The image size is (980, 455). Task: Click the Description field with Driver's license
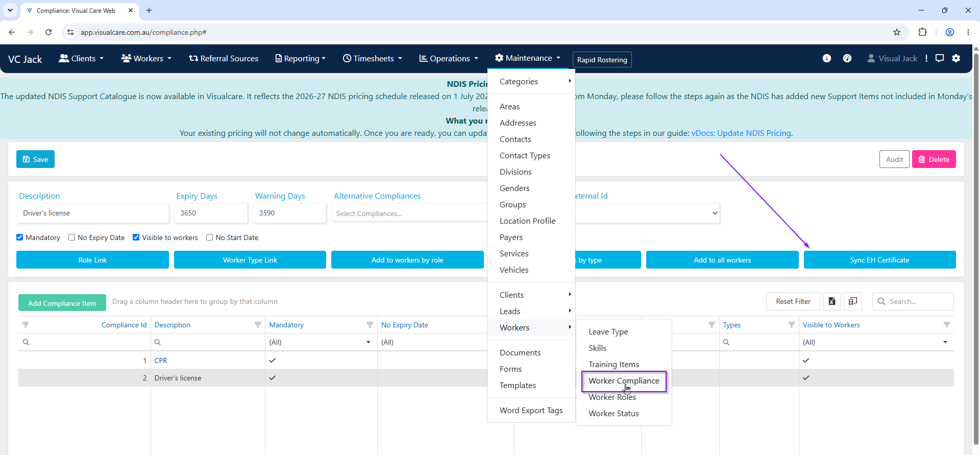tap(92, 213)
